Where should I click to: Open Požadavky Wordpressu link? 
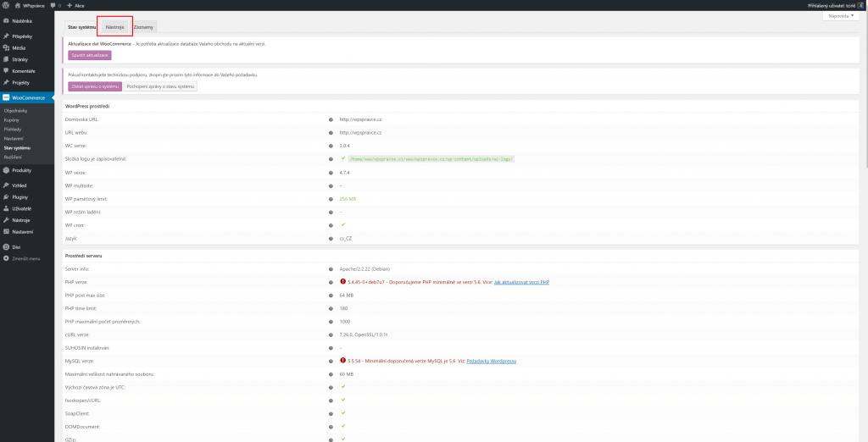[492, 361]
